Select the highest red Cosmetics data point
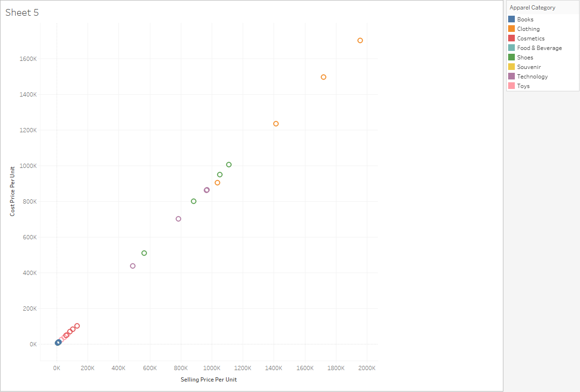 pyautogui.click(x=77, y=326)
